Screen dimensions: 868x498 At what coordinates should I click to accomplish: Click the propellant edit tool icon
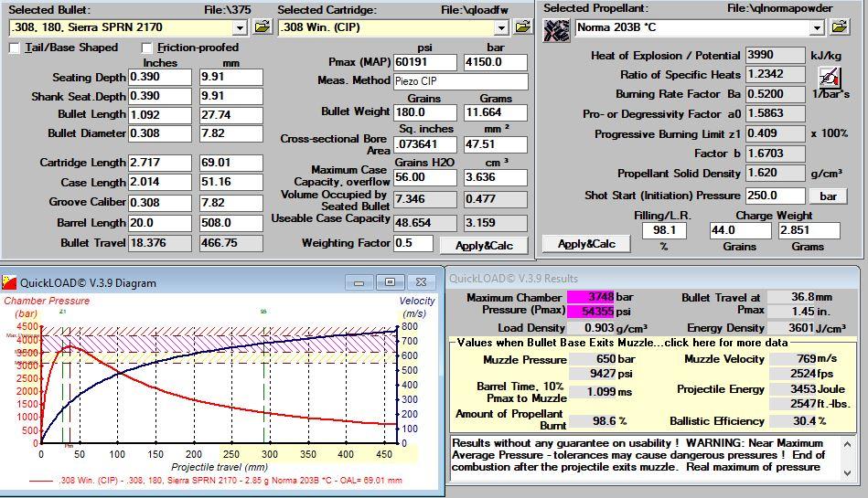coord(830,78)
